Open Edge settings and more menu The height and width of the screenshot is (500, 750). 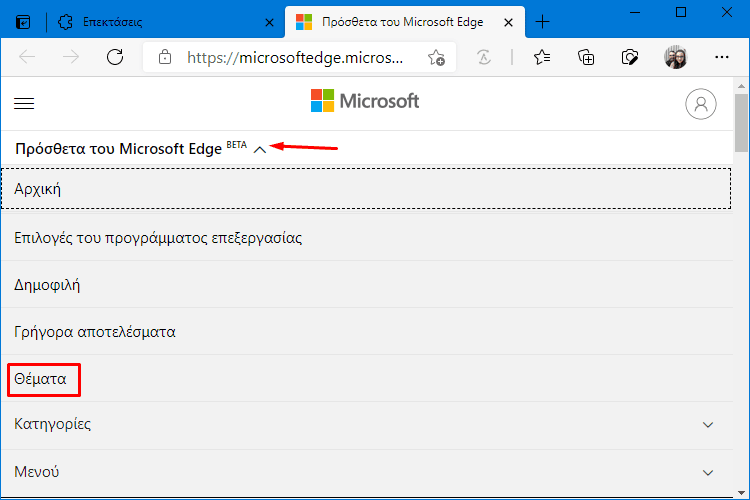pyautogui.click(x=721, y=58)
